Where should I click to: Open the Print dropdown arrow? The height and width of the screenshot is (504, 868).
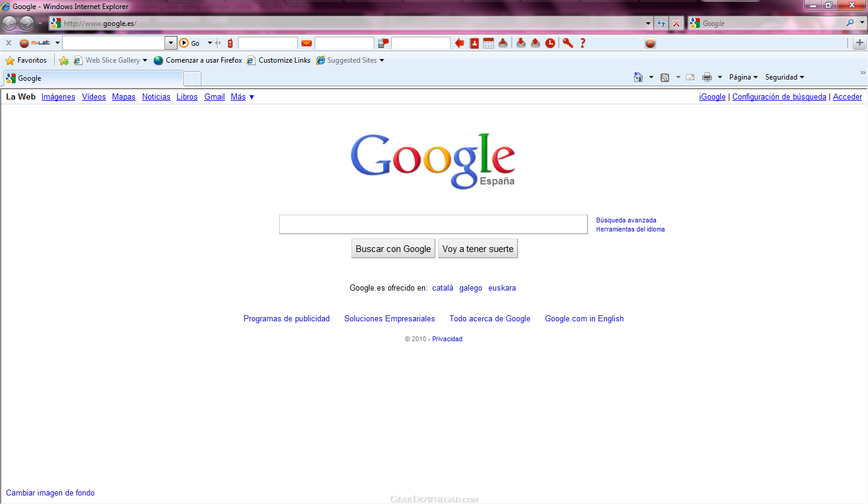pos(720,77)
